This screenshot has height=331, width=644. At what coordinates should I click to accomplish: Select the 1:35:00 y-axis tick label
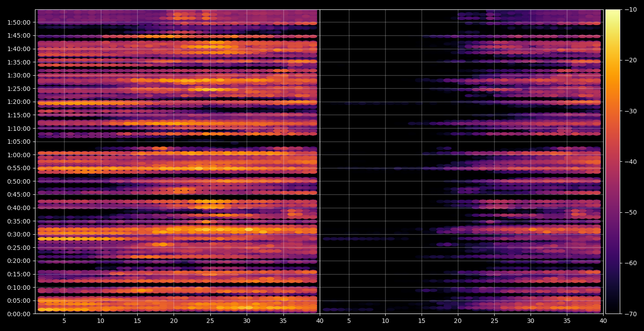[x=19, y=62]
